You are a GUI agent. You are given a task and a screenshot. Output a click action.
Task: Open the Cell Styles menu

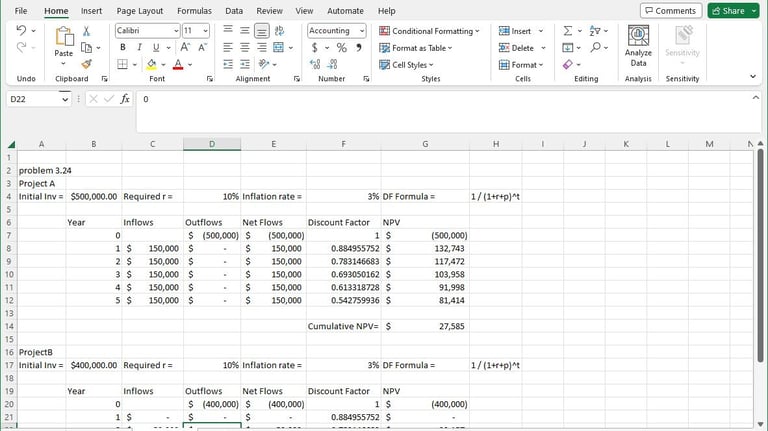coord(407,65)
